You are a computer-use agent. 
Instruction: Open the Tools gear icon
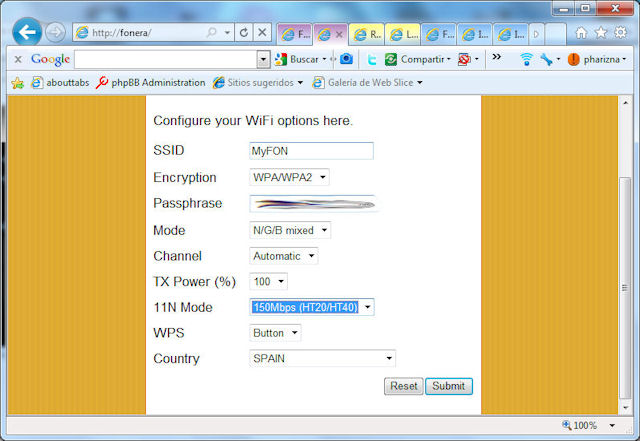(x=620, y=33)
